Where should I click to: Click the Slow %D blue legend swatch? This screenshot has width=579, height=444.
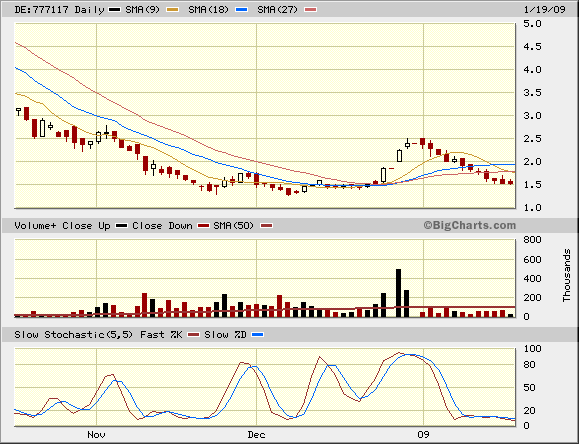257,335
